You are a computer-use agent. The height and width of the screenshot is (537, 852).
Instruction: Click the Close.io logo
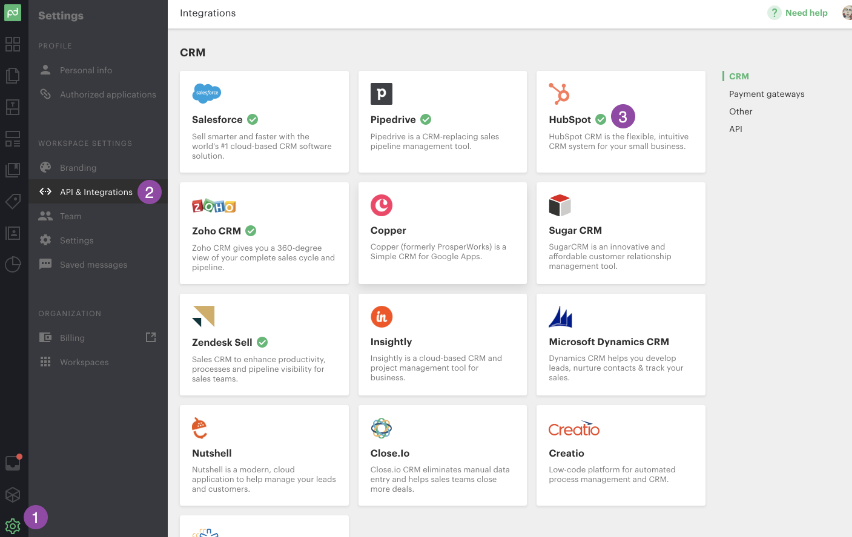381,428
